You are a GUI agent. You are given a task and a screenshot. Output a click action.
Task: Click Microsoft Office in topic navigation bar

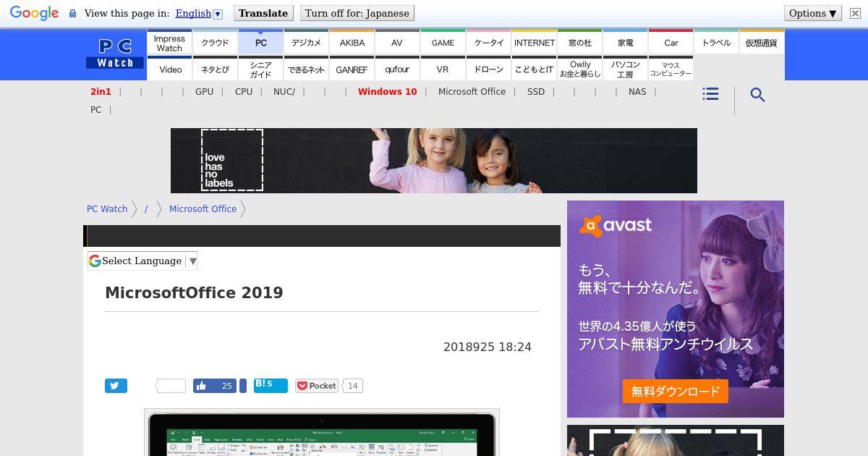pos(472,92)
